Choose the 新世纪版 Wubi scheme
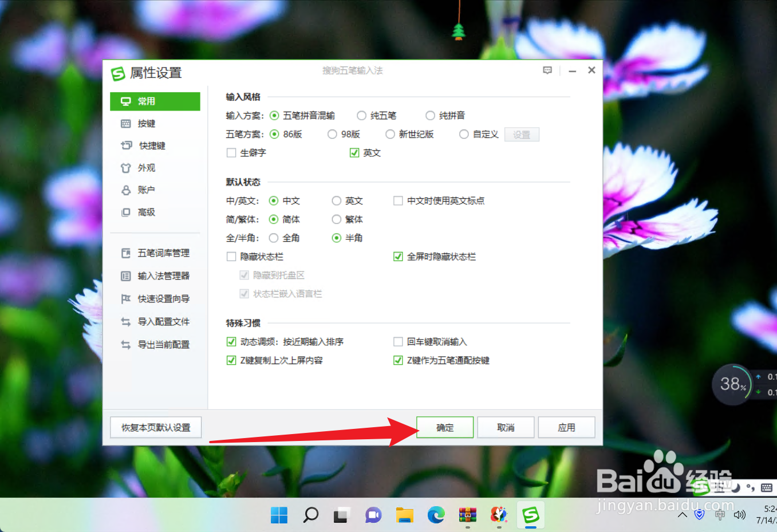 [x=390, y=135]
